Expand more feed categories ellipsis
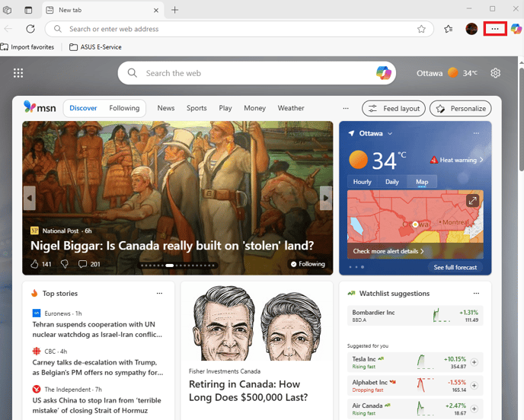 pos(346,108)
